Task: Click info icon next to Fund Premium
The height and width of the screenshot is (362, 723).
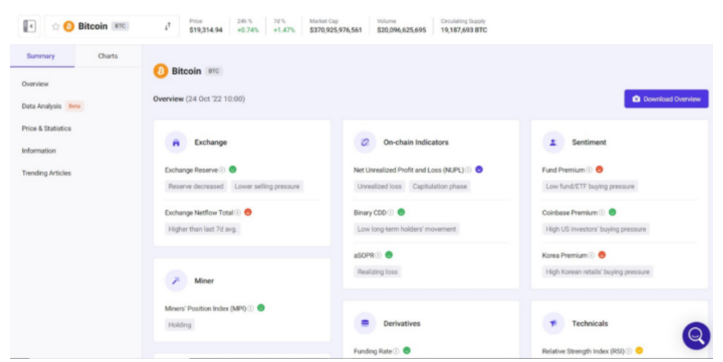Action: 589,170
